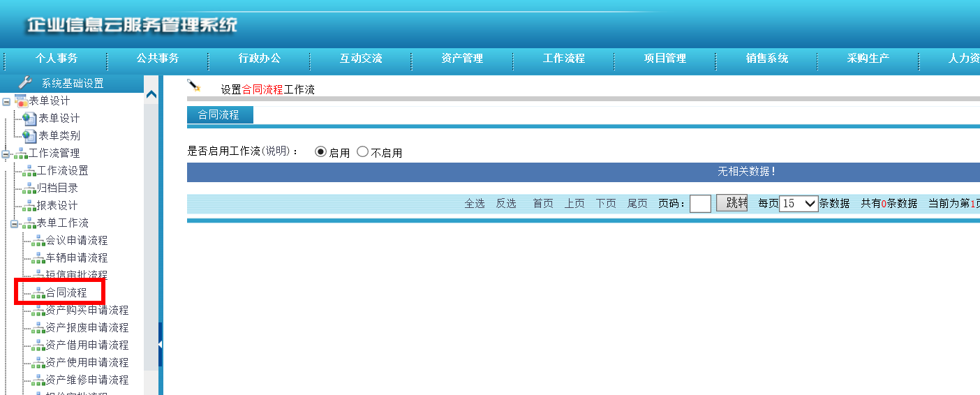This screenshot has height=395, width=980.
Task: Open the 资产管理 menu
Action: pos(462,59)
